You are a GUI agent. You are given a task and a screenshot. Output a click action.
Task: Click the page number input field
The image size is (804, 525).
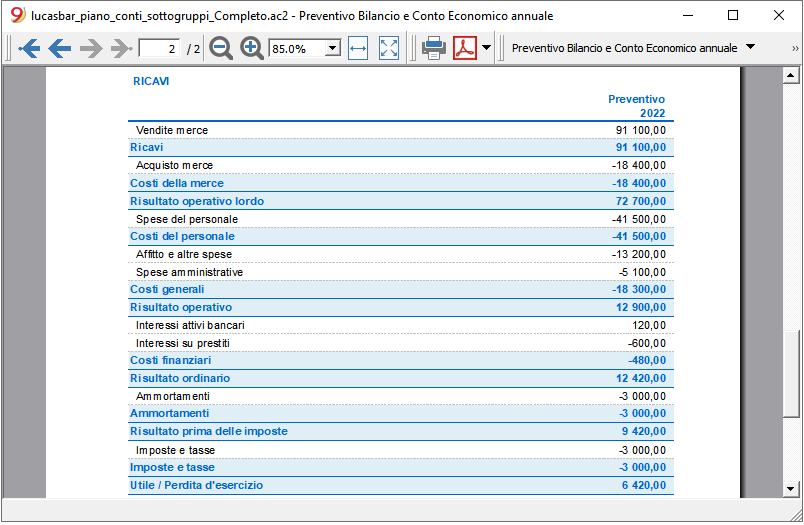pos(159,49)
